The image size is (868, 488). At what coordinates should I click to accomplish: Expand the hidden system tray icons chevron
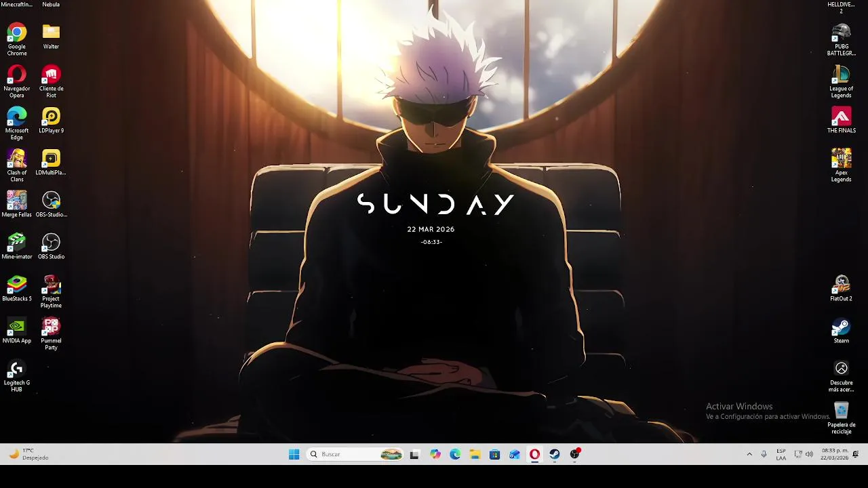click(x=749, y=454)
